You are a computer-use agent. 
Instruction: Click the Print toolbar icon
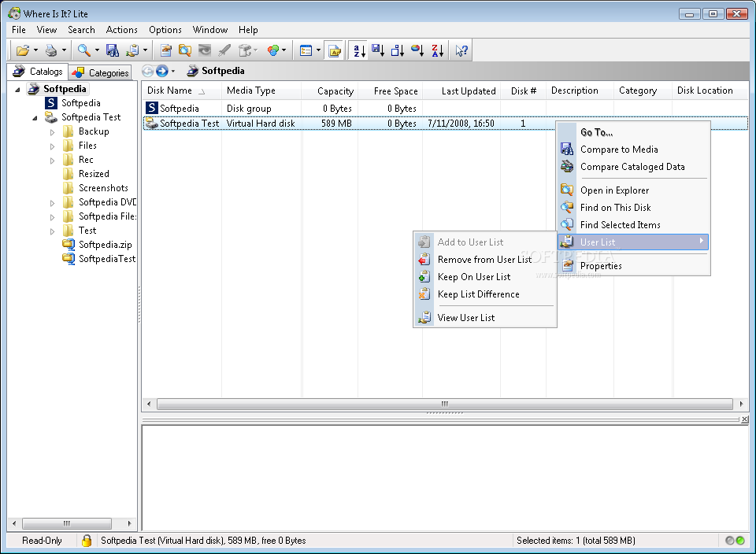[x=51, y=50]
